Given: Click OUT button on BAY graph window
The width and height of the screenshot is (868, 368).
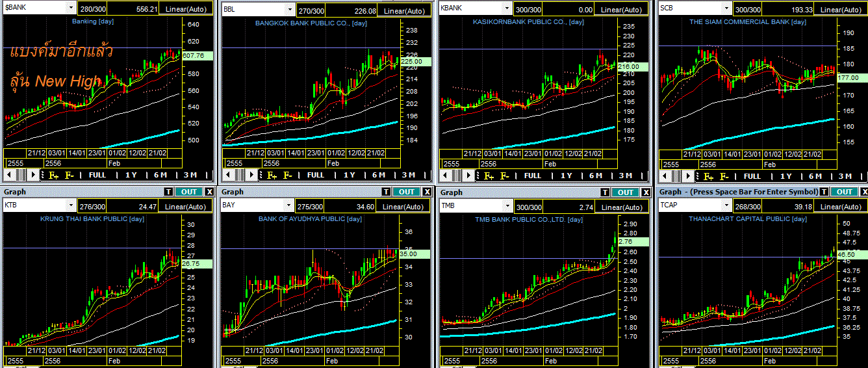Looking at the screenshot, I should 407,192.
